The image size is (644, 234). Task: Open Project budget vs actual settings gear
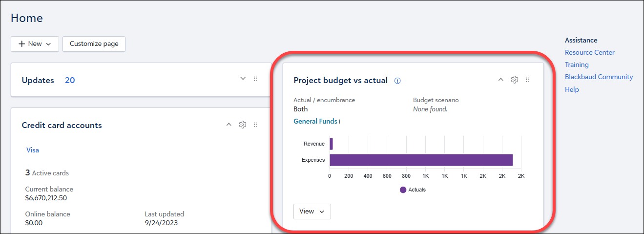514,80
